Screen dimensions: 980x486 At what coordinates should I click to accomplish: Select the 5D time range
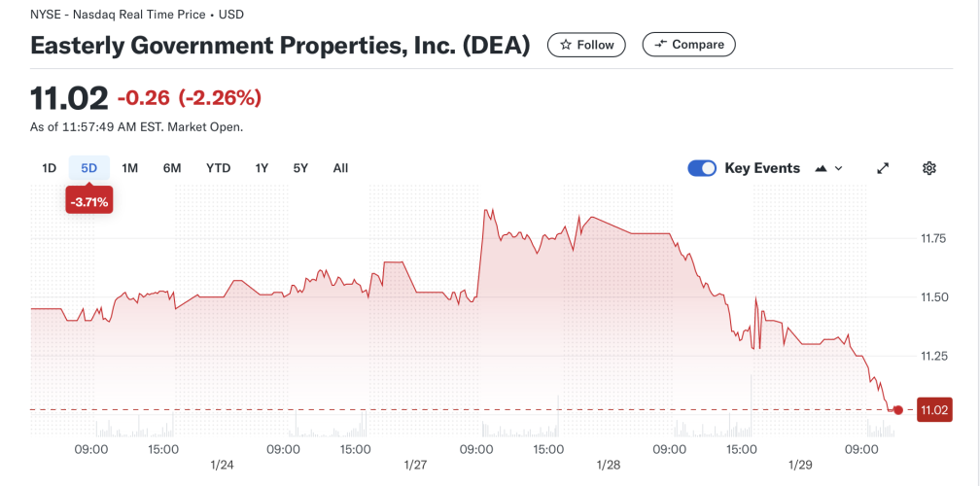(89, 168)
